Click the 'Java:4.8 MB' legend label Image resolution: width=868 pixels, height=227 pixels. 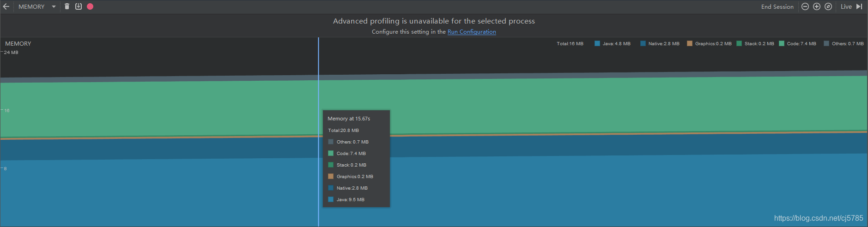point(617,44)
